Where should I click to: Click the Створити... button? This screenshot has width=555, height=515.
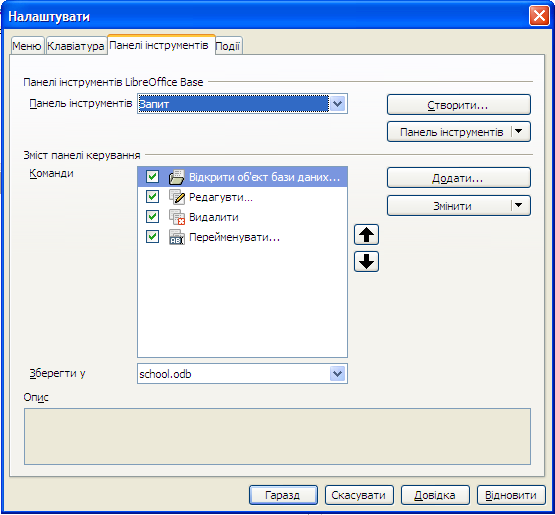(x=459, y=104)
